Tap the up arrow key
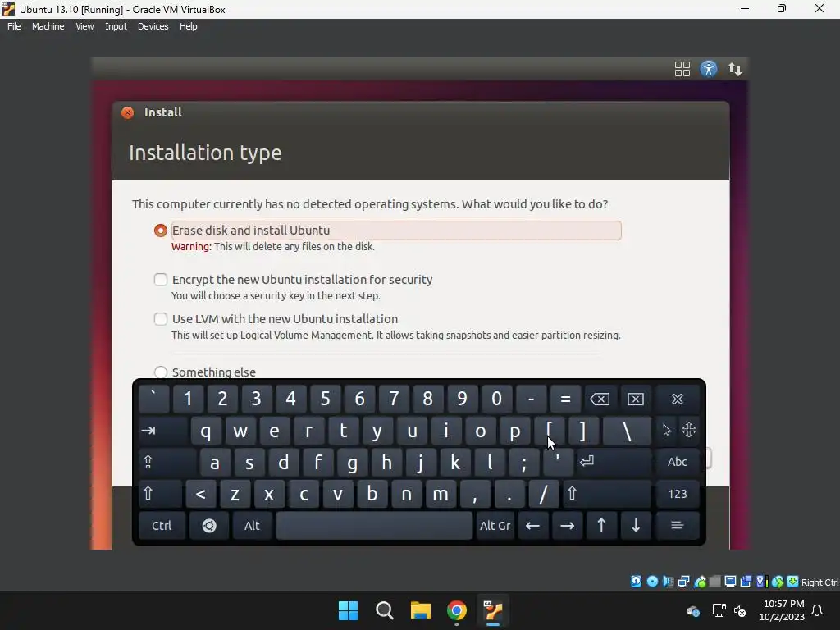Screen dimensions: 840x630 (x=601, y=526)
